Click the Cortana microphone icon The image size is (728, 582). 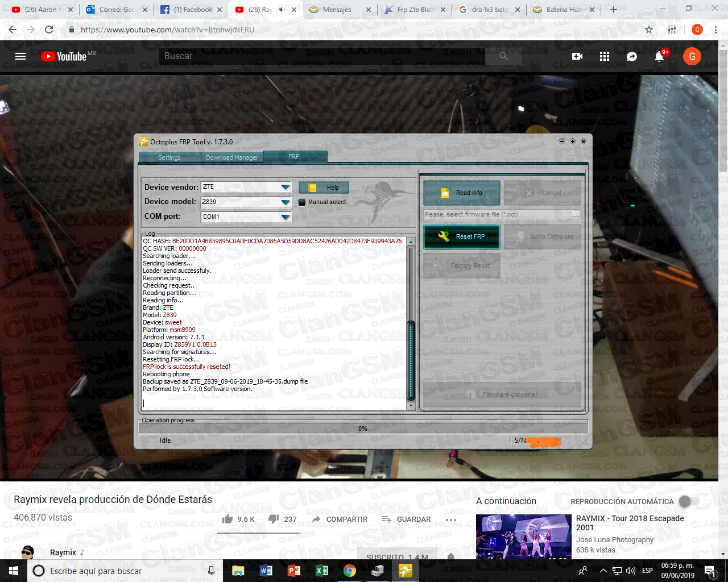point(211,571)
